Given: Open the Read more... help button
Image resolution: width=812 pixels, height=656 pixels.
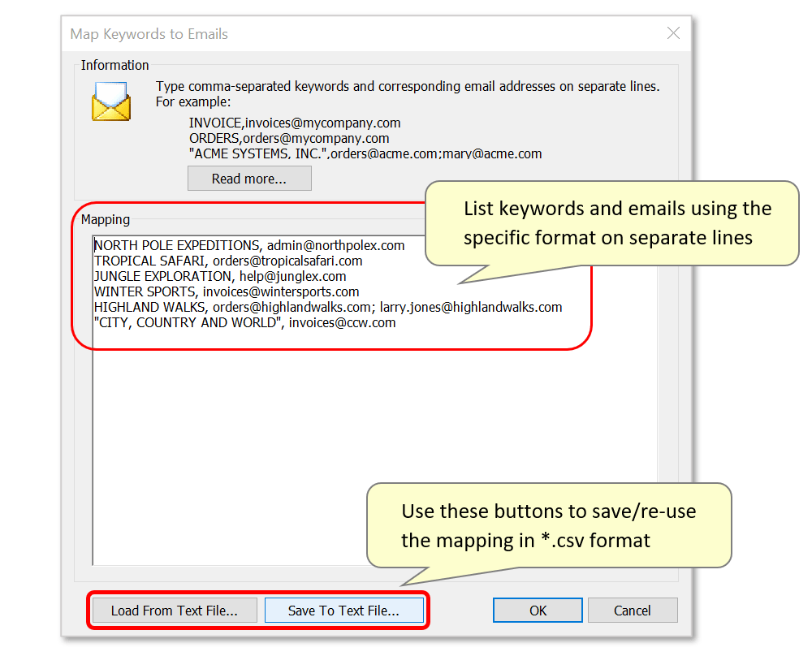Looking at the screenshot, I should [249, 179].
